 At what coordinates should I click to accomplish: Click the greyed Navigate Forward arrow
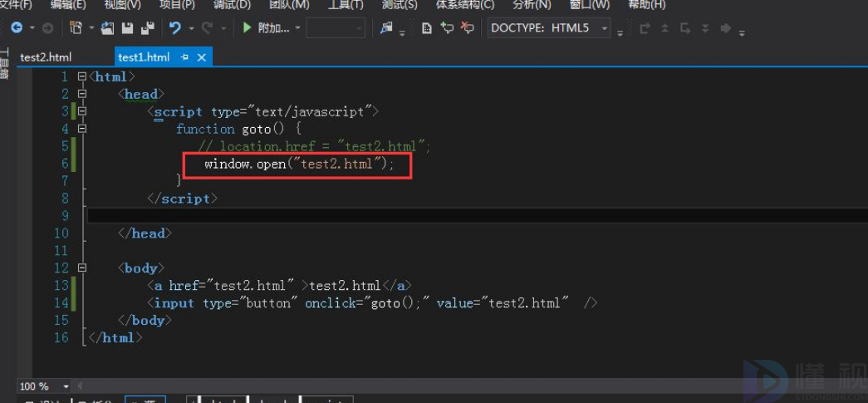(x=47, y=27)
